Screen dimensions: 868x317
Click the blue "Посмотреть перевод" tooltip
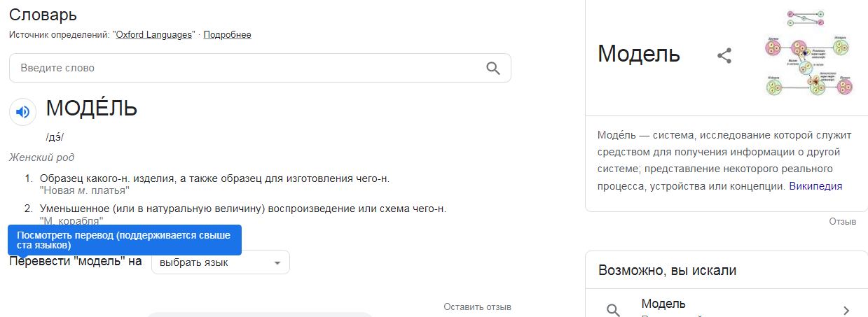(x=125, y=240)
